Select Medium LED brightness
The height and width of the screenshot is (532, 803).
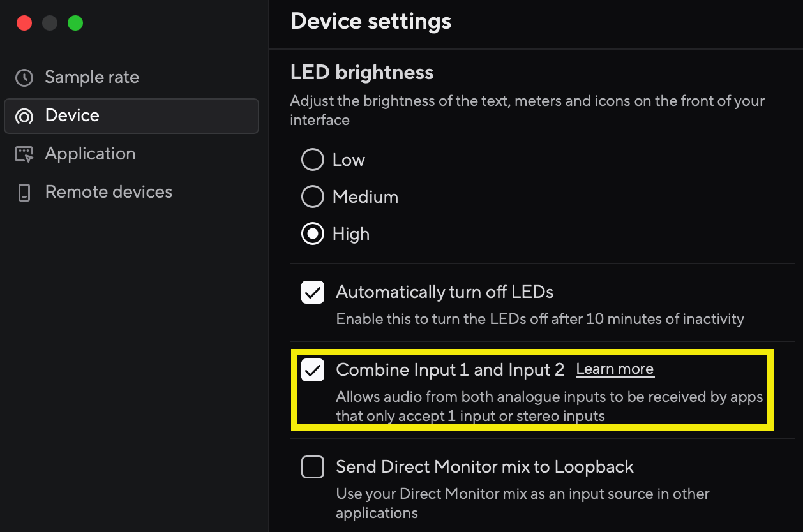point(312,197)
